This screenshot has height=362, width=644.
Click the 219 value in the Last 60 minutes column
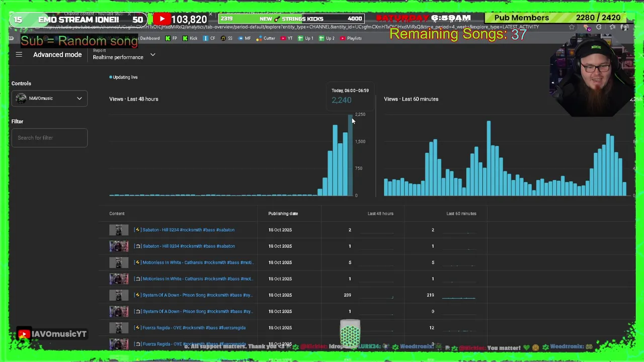coord(430,295)
